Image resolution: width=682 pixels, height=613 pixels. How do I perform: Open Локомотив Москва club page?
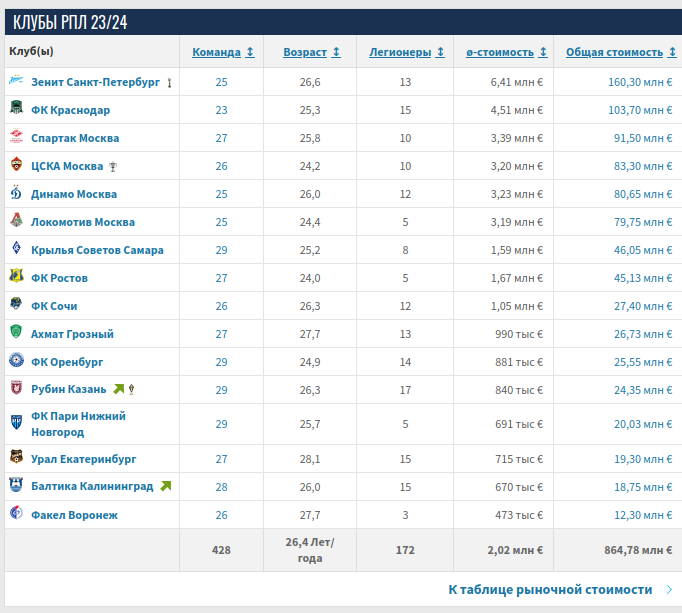point(83,222)
